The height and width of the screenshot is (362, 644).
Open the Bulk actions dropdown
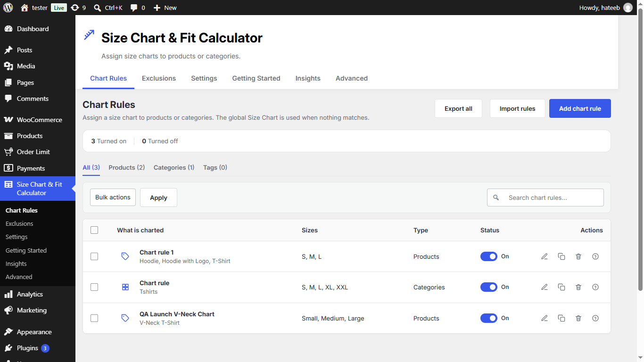pyautogui.click(x=113, y=197)
